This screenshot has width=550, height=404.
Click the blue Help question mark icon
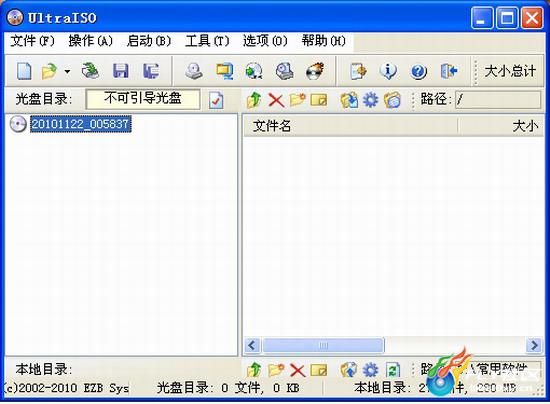418,72
